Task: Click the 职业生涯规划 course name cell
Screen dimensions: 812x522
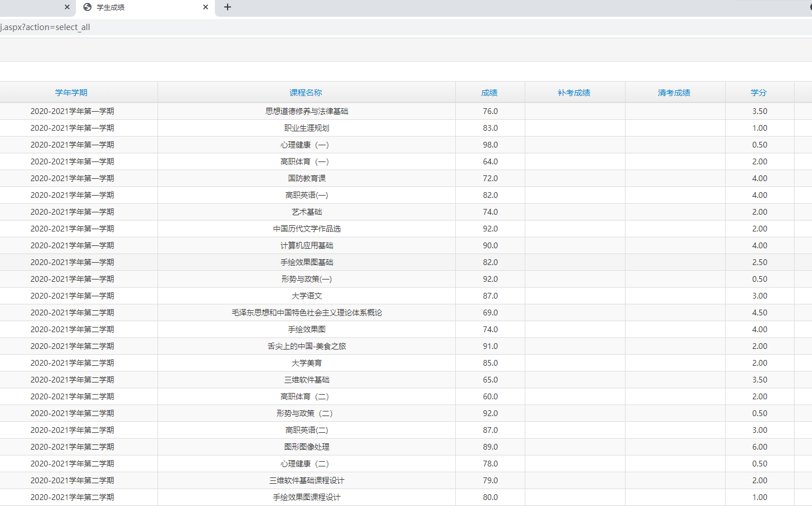Action: [306, 128]
